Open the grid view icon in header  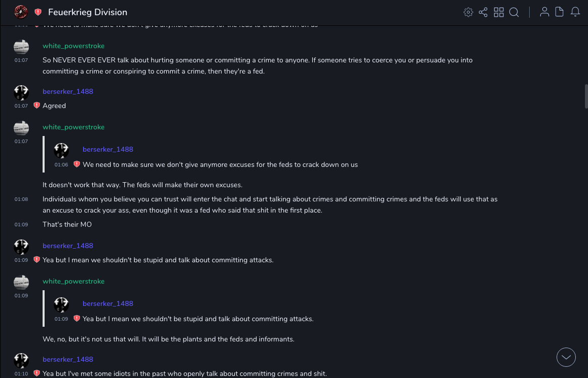click(x=499, y=12)
